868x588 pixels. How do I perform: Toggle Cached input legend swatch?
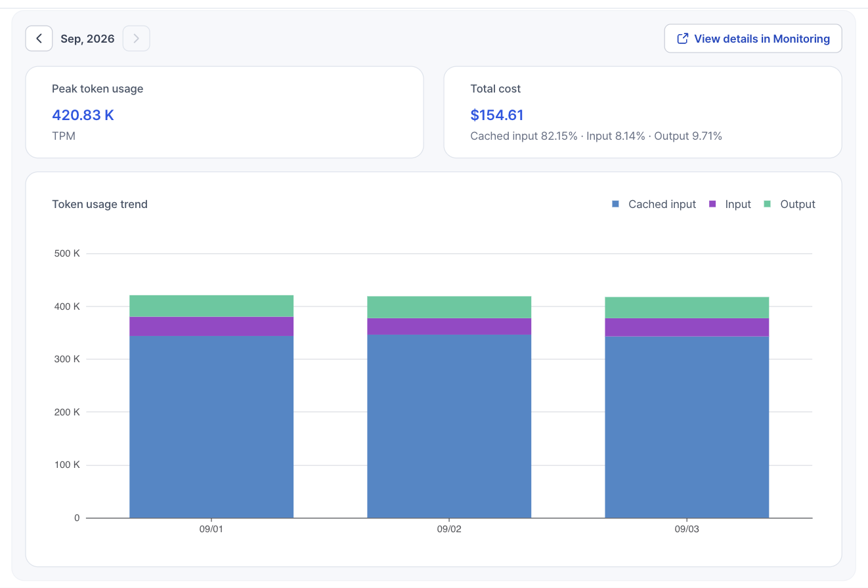click(615, 204)
